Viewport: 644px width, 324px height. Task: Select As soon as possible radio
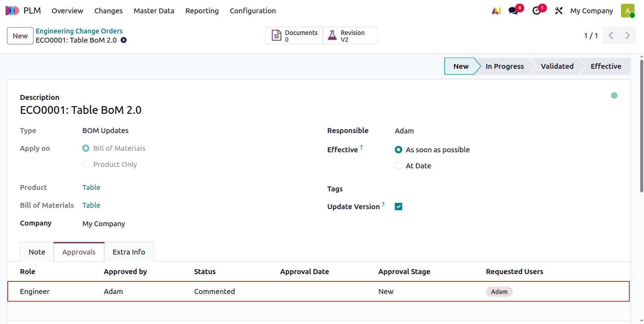pos(398,150)
